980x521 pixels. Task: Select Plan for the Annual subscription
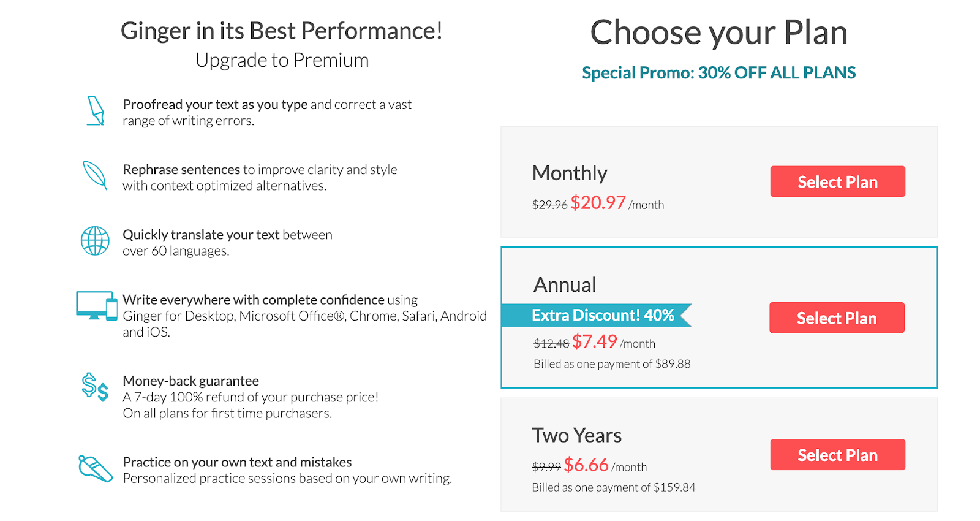[837, 318]
